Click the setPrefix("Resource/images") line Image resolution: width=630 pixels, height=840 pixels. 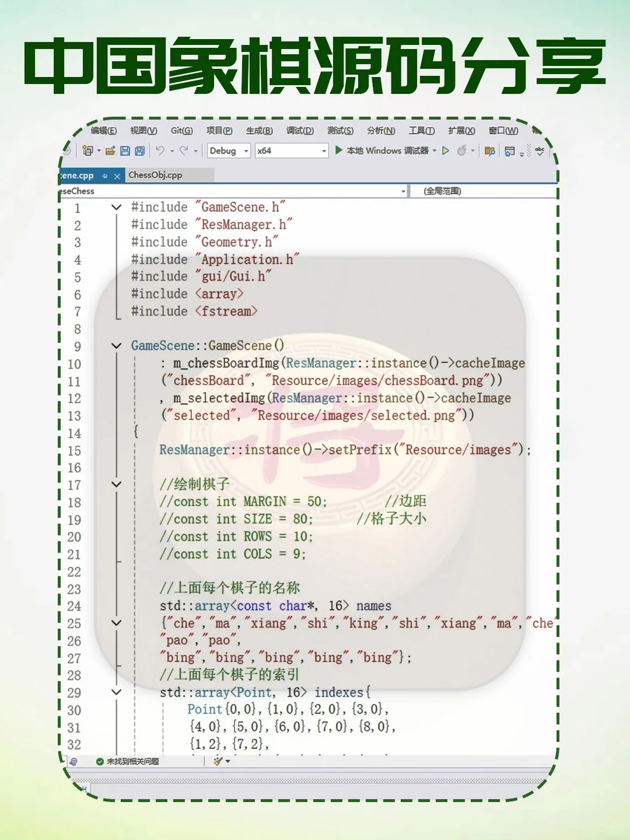tap(345, 450)
